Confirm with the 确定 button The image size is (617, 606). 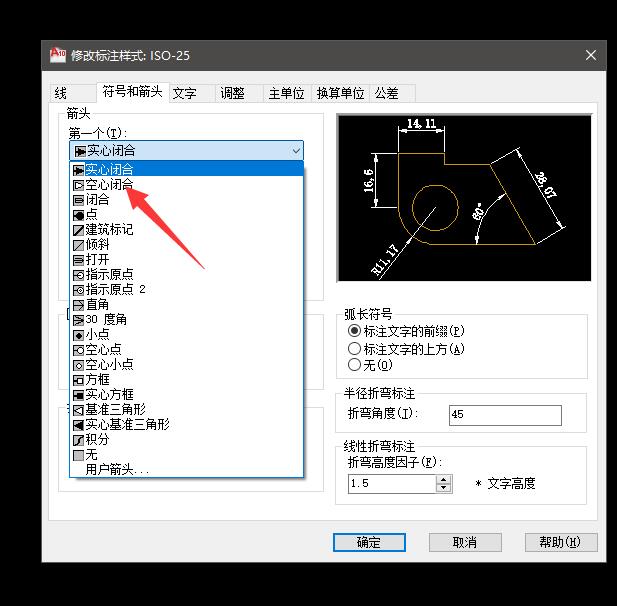[369, 543]
